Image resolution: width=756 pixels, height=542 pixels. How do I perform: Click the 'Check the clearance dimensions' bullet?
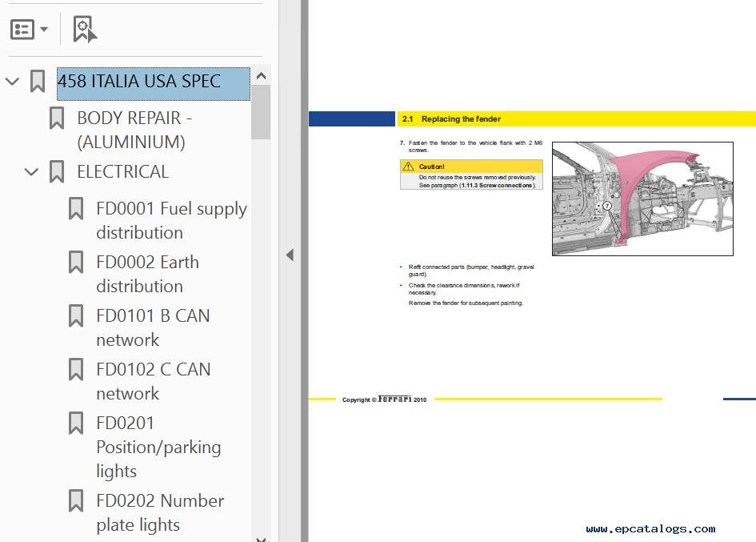click(464, 289)
